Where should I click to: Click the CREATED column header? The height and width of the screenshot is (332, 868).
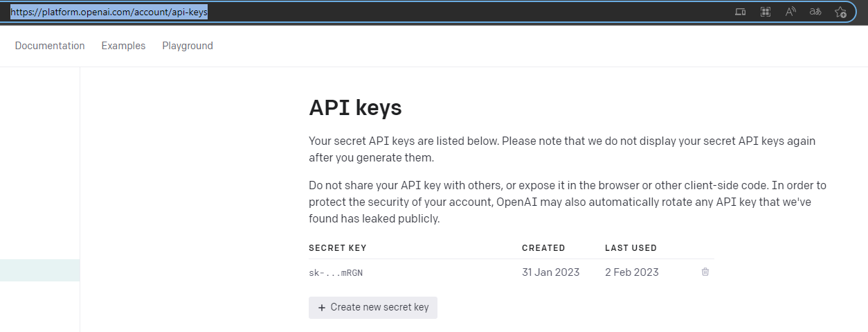pos(543,248)
